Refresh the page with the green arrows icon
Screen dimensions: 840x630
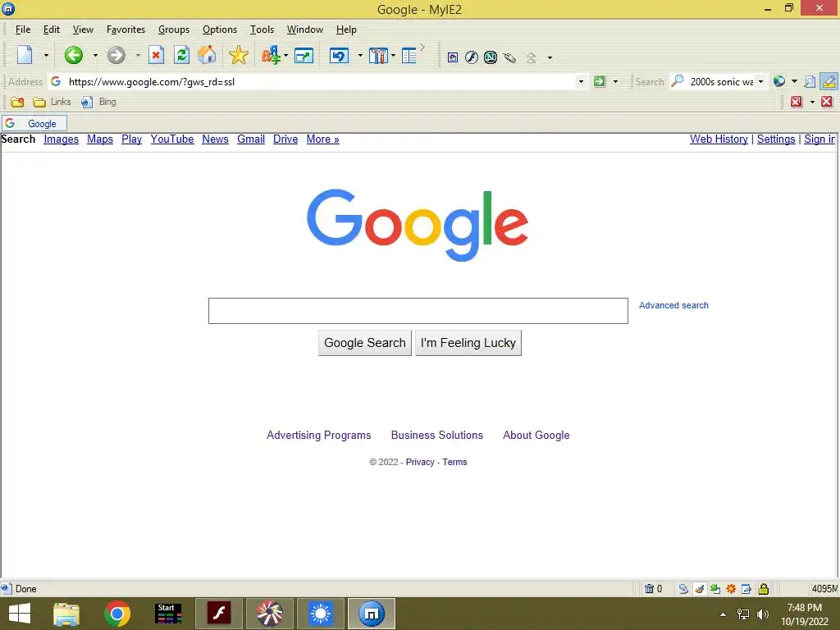point(181,55)
